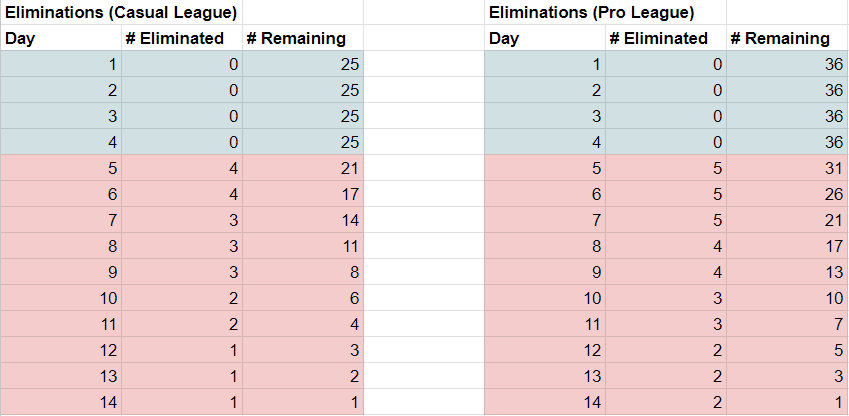The width and height of the screenshot is (849, 416).
Task: Click the Pro League Day header cell
Action: tap(545, 38)
